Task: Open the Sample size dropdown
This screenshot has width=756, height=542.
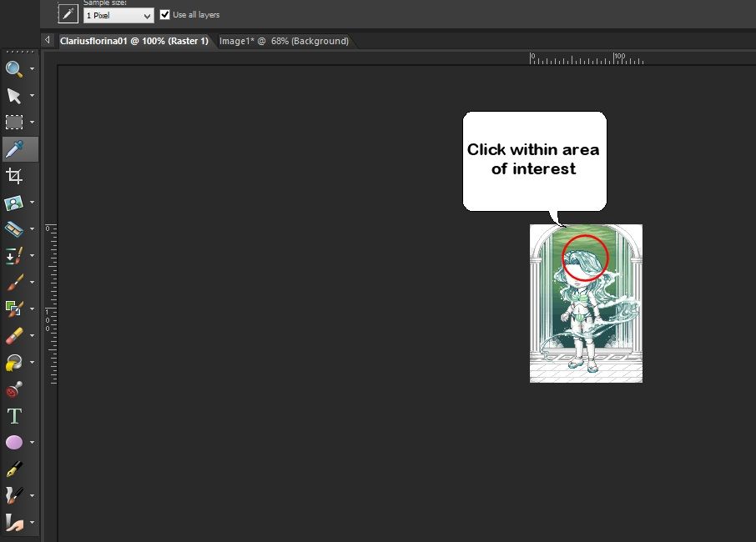Action: tap(118, 15)
